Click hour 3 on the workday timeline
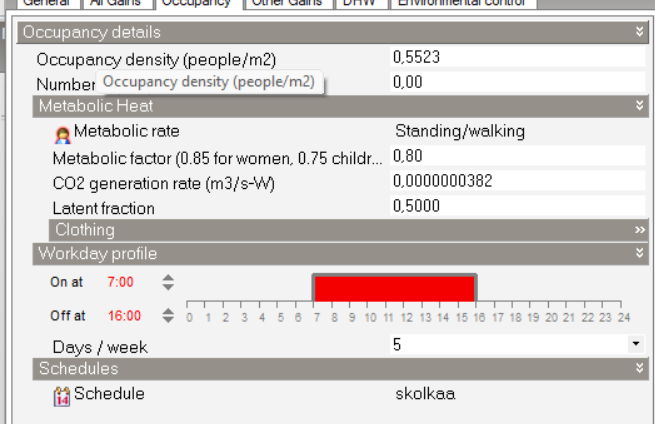 pos(244,318)
